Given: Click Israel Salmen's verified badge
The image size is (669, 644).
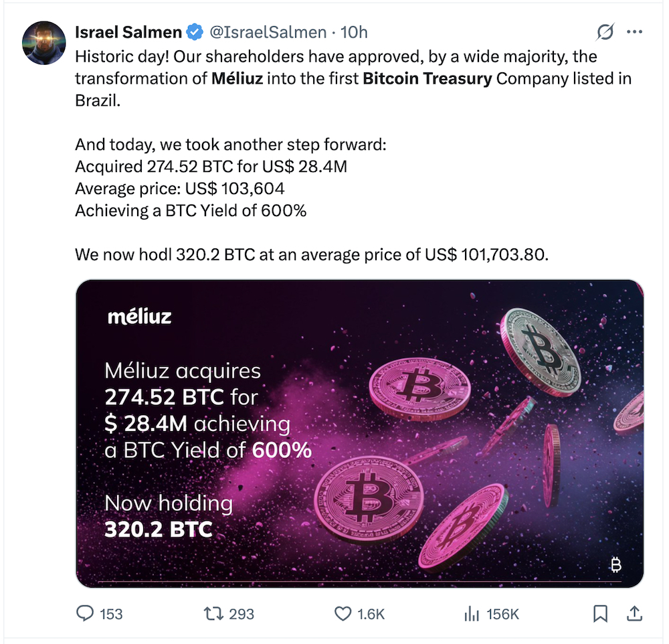Looking at the screenshot, I should click(193, 31).
